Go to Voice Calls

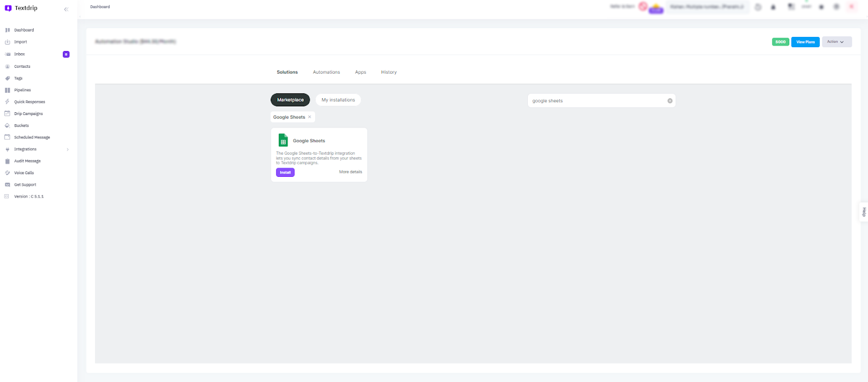(x=24, y=173)
